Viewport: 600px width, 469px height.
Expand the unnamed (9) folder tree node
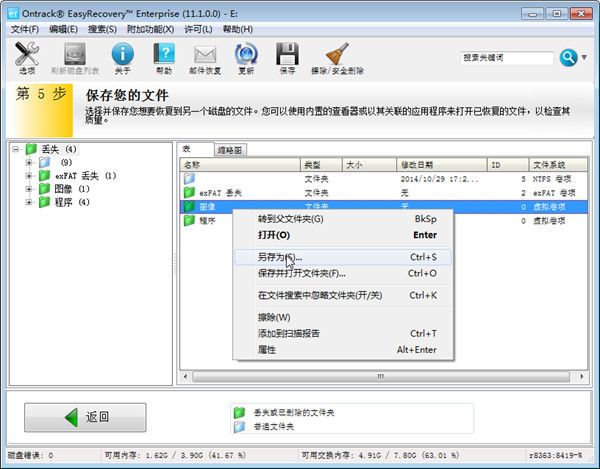(x=29, y=163)
